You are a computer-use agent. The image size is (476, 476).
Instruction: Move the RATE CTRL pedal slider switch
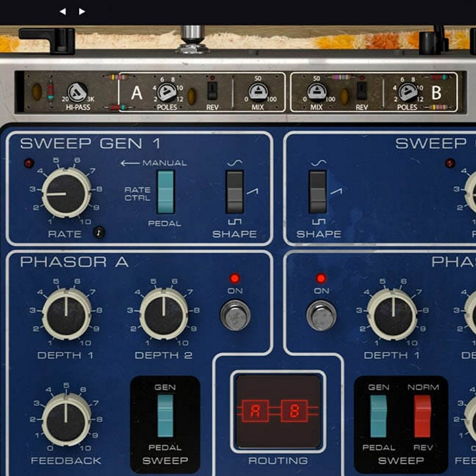point(166,192)
